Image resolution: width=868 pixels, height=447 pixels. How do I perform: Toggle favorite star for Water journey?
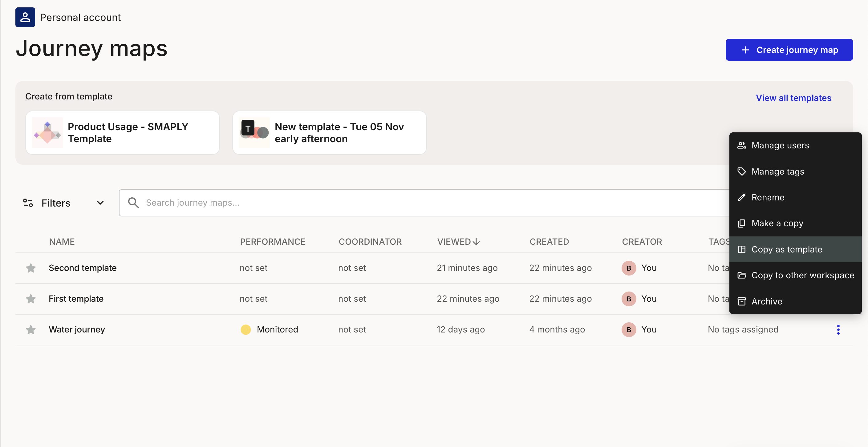pyautogui.click(x=31, y=329)
